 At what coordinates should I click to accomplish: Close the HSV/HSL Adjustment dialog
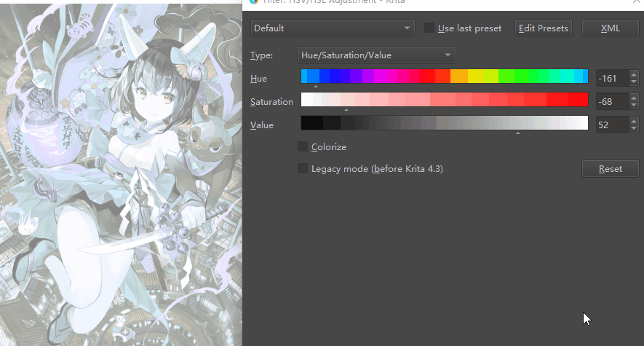point(637,1)
